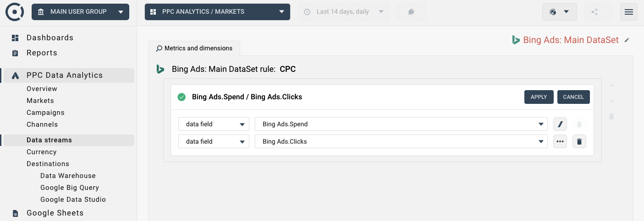
Task: Open type dropdown for Bing Ads.Spend row
Action: (214, 124)
